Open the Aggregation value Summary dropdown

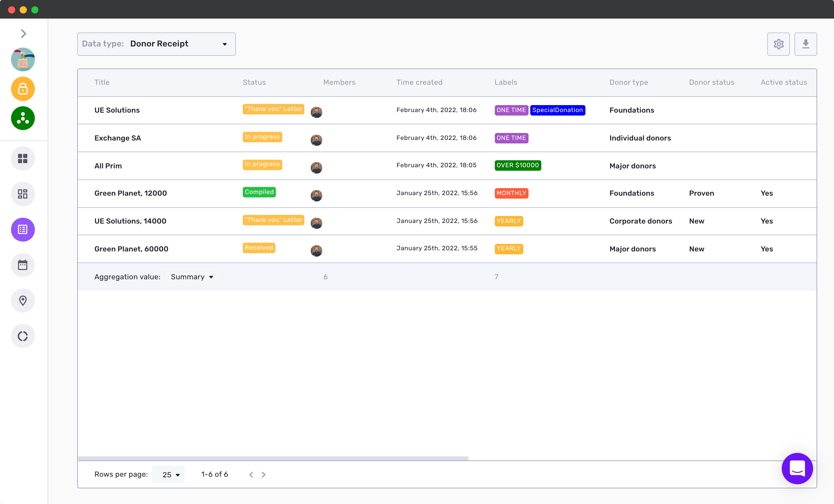pyautogui.click(x=192, y=277)
